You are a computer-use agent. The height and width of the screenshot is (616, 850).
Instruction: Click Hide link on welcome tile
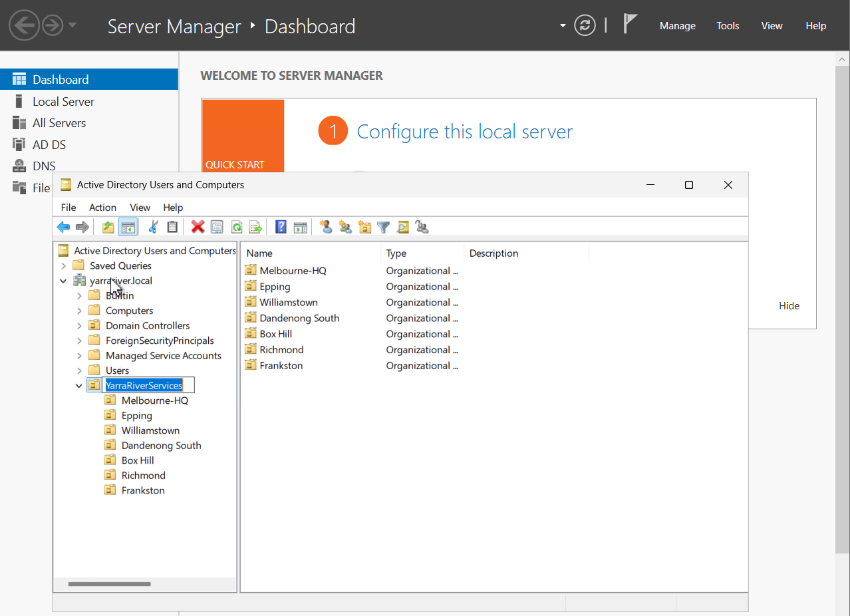tap(789, 306)
